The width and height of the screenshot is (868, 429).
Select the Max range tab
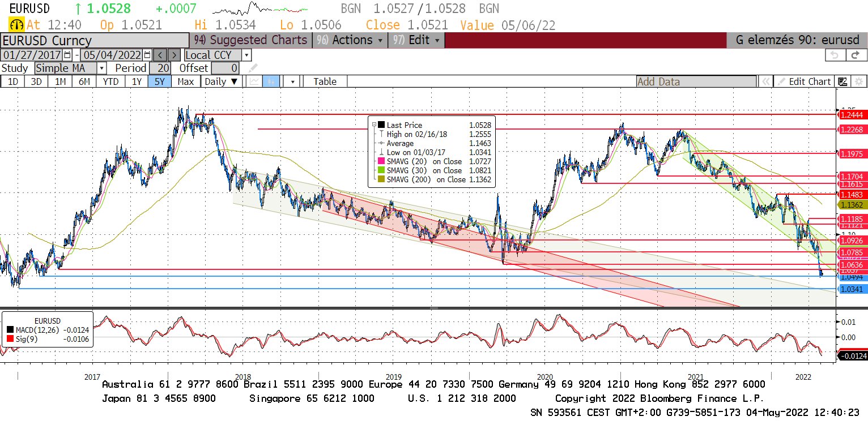(x=185, y=81)
